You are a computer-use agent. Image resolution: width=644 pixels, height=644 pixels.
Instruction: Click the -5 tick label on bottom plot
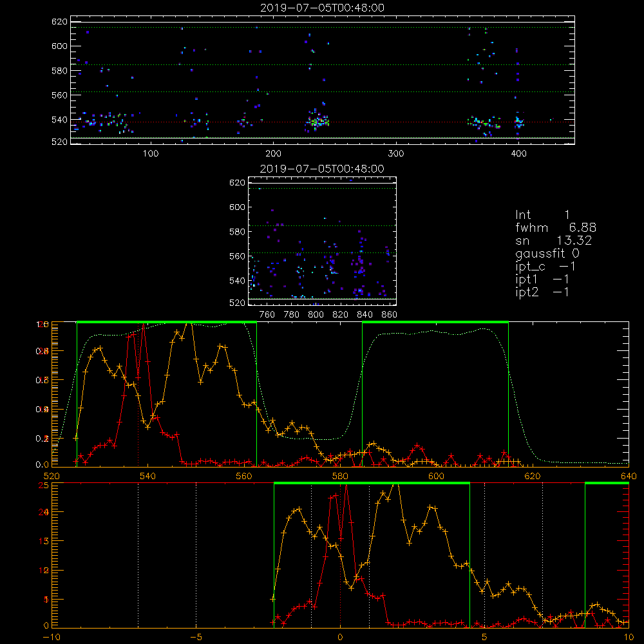pos(196,637)
